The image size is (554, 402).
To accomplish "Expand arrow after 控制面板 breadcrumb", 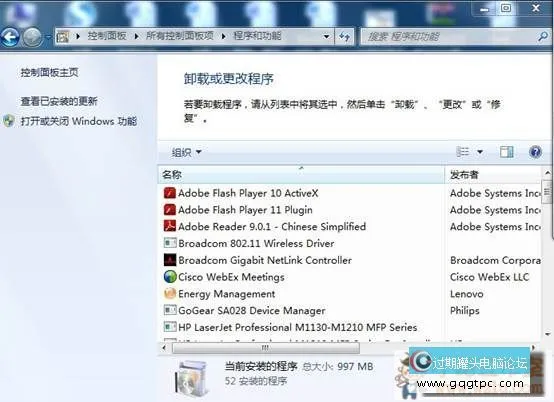I will pos(136,36).
